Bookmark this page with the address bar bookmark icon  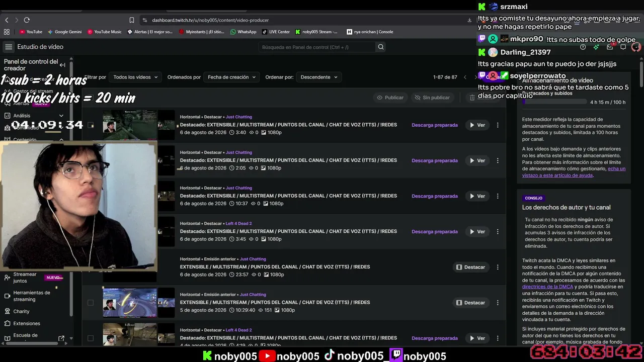pos(132,20)
